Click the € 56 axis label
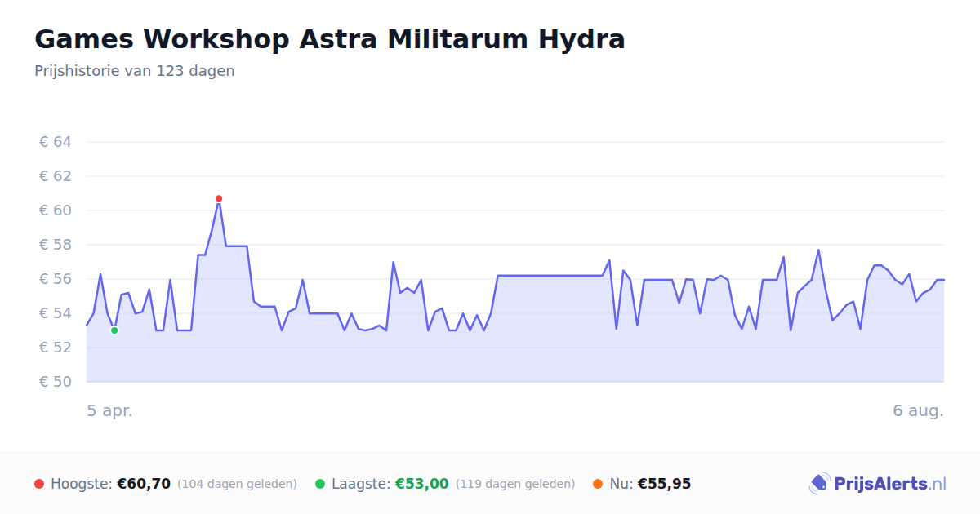The height and width of the screenshot is (514, 980). point(56,279)
